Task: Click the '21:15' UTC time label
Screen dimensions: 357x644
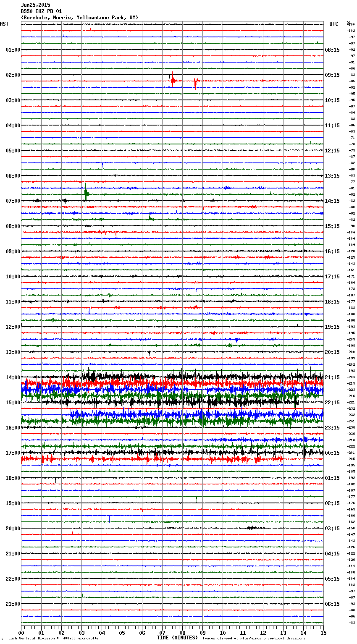Action: [x=332, y=377]
